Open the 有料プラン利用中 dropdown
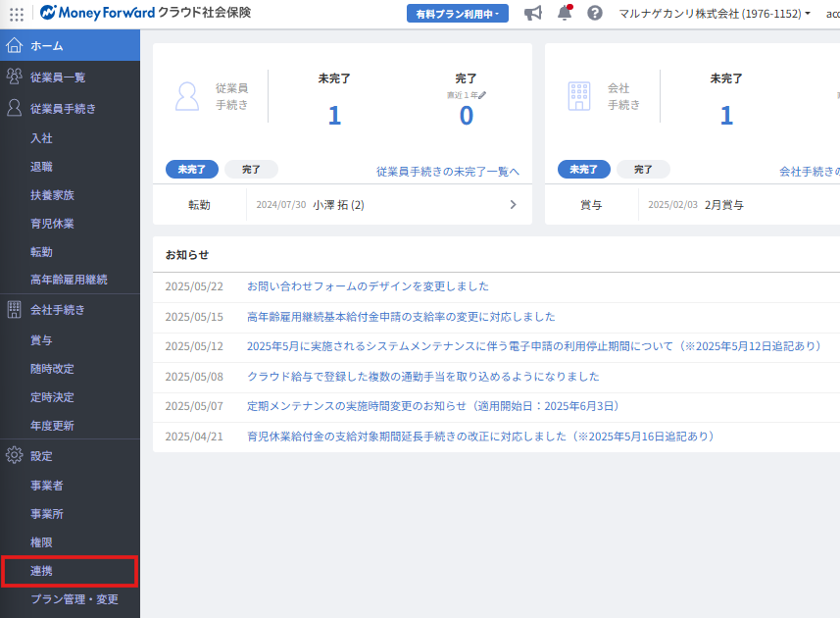840x618 pixels. point(457,14)
